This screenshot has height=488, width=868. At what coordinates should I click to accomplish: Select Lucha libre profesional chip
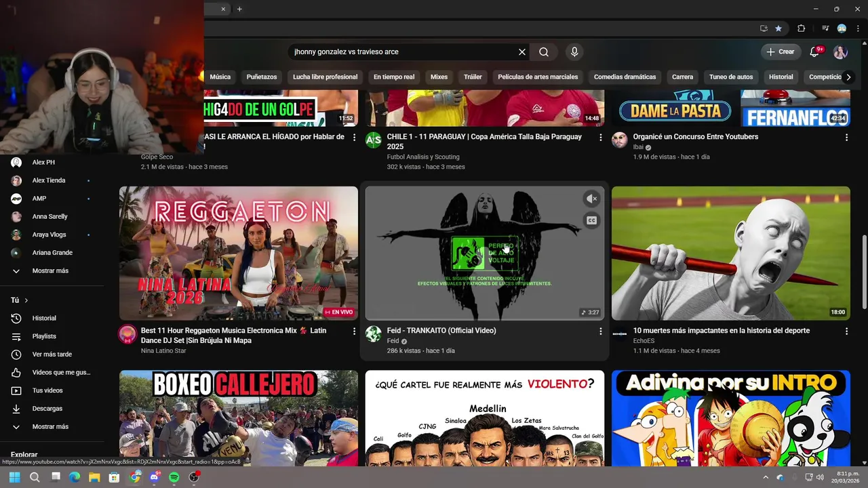point(325,77)
